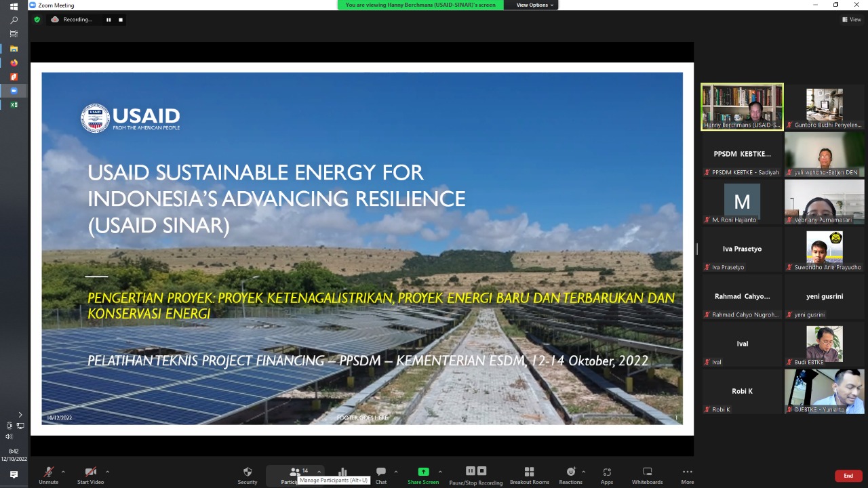Expand arrow beside Participants count
Screen dimensions: 868x488
(x=319, y=472)
